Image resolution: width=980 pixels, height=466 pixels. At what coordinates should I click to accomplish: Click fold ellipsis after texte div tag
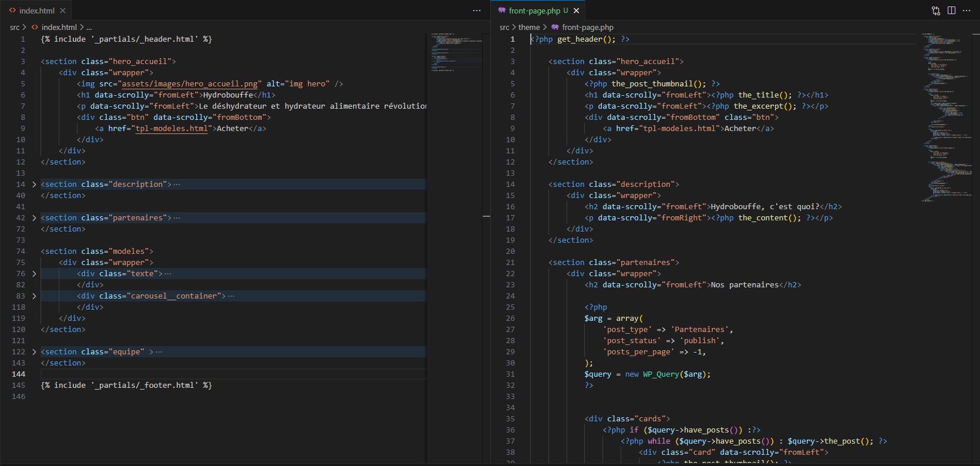pyautogui.click(x=168, y=274)
